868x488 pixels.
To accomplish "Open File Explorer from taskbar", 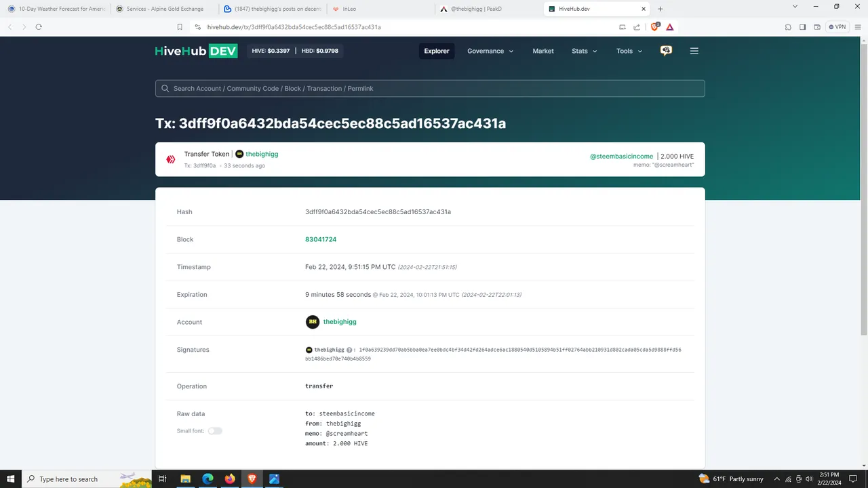I will pos(185,479).
